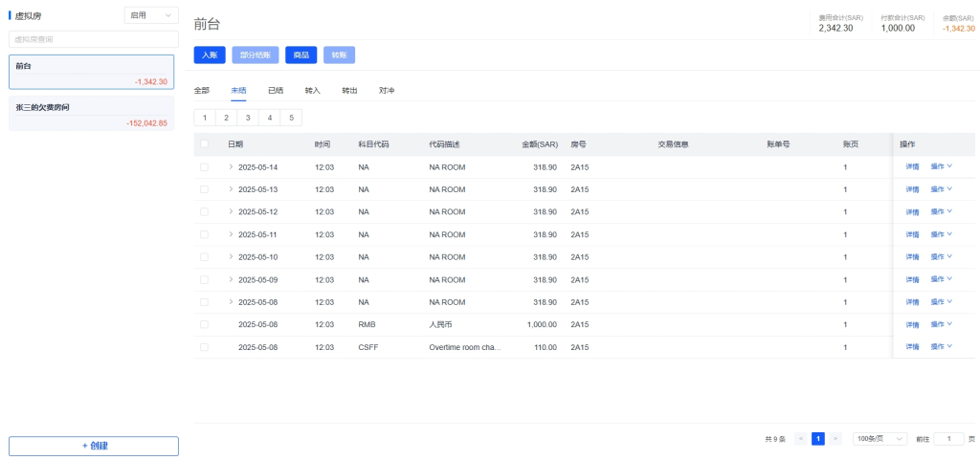This screenshot has width=980, height=460.
Task: Check the box for the 2025-05-12 row
Action: pyautogui.click(x=204, y=212)
